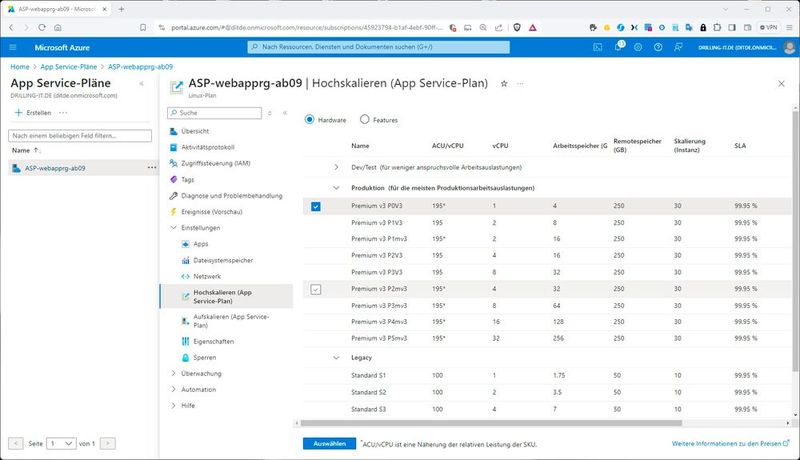Open Weitere Informationen zu den Preisen link
This screenshot has width=800, height=460.
tap(731, 444)
